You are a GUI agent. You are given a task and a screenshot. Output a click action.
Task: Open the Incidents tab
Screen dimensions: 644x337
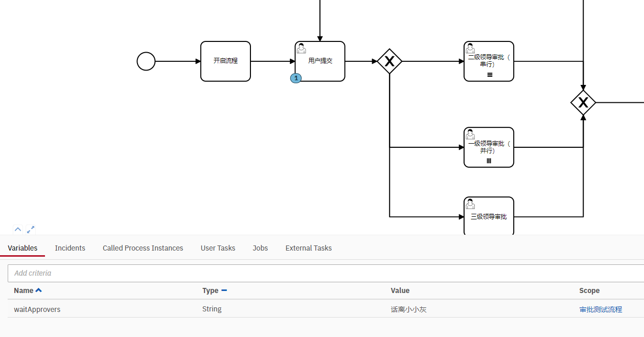(70, 248)
